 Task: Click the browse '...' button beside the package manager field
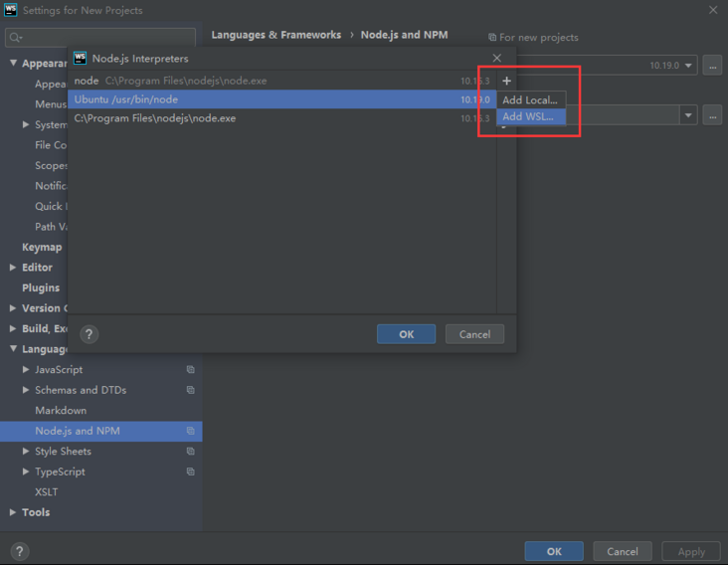pos(711,115)
